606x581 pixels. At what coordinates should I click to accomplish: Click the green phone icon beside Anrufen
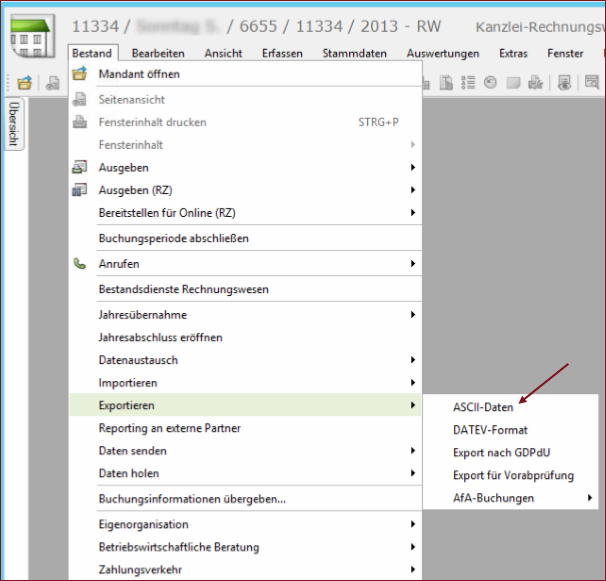[81, 264]
